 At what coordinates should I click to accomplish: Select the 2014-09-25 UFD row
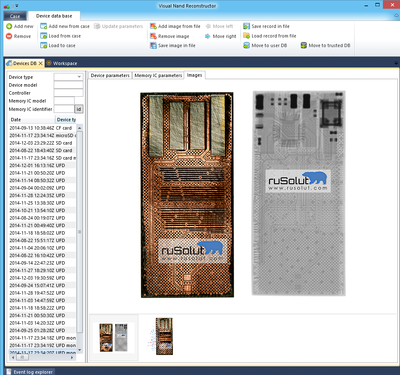(43, 330)
